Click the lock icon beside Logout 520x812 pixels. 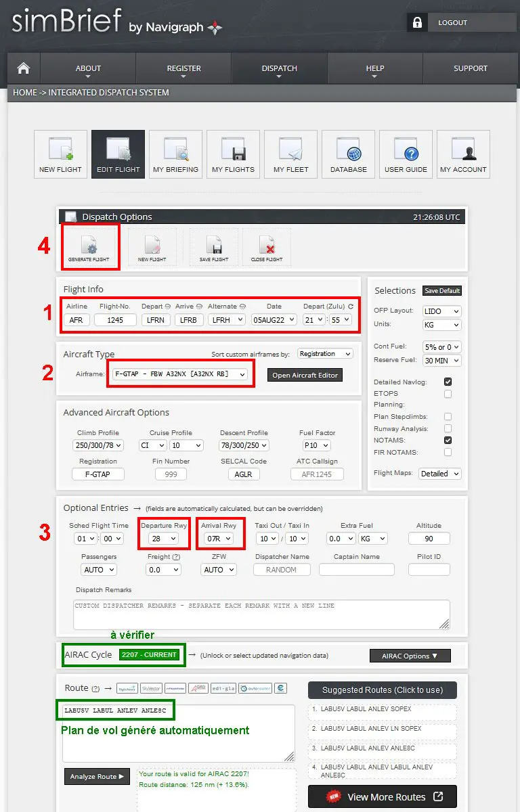click(416, 22)
